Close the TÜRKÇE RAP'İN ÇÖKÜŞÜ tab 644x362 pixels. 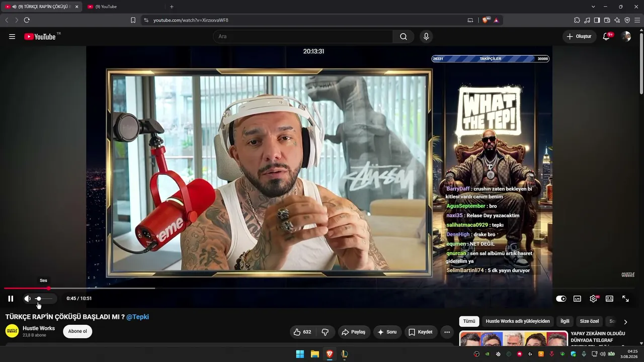tap(76, 7)
